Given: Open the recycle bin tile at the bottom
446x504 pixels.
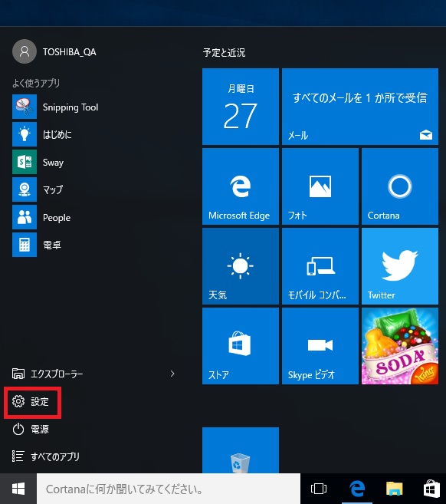Looking at the screenshot, I should (241, 450).
